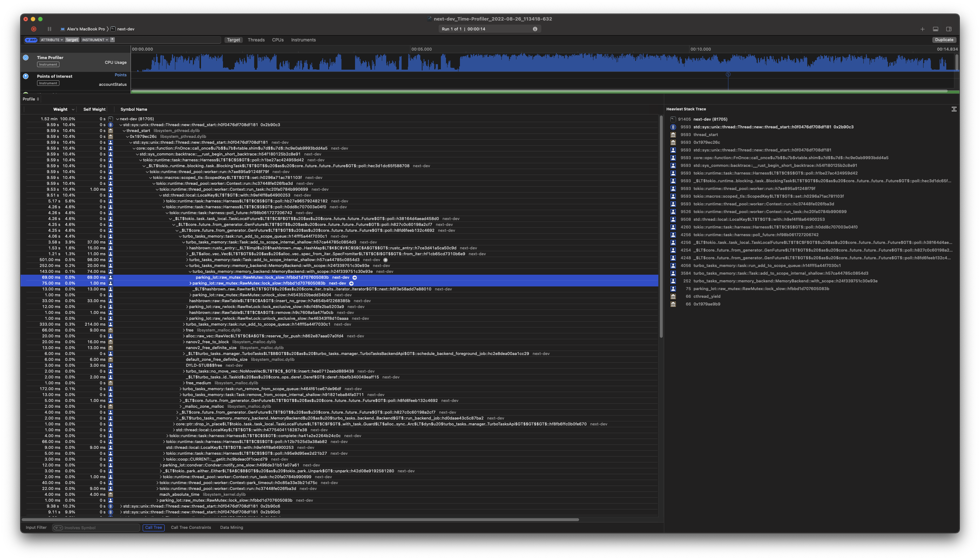This screenshot has height=560, width=980.
Task: Toggle the ANY filter matching mode
Action: (x=31, y=40)
